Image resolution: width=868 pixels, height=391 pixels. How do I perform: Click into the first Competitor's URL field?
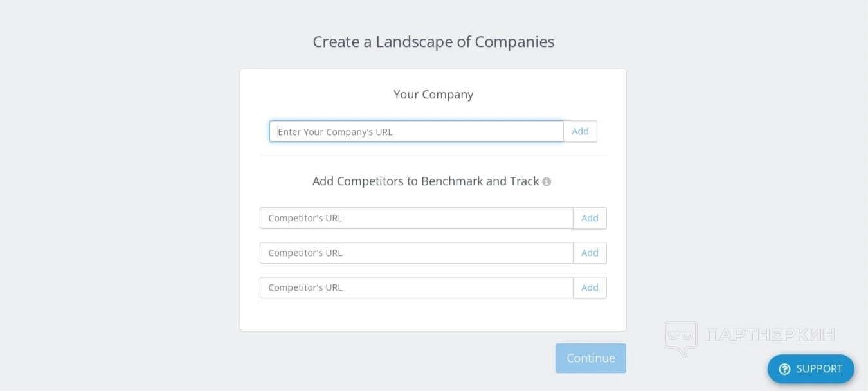[x=416, y=218]
